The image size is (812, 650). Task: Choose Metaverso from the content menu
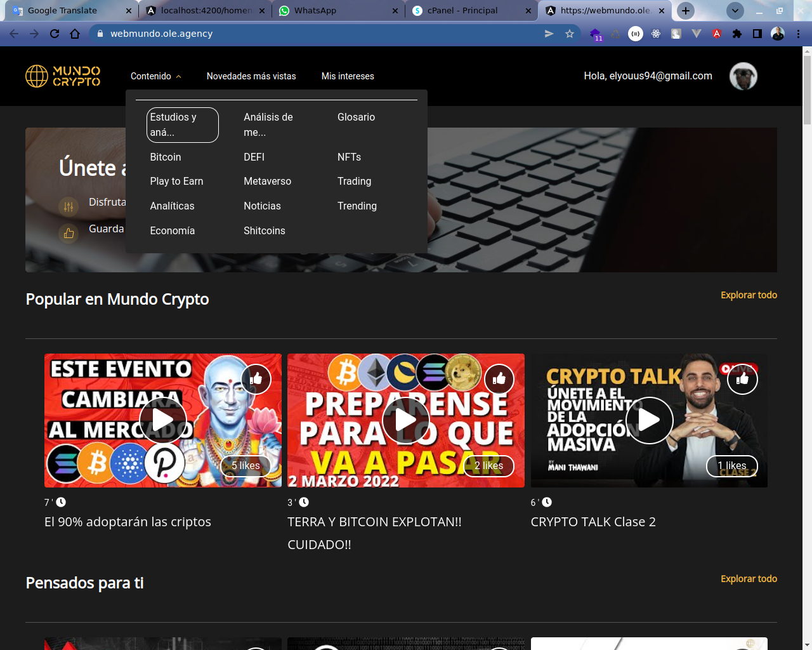(267, 182)
